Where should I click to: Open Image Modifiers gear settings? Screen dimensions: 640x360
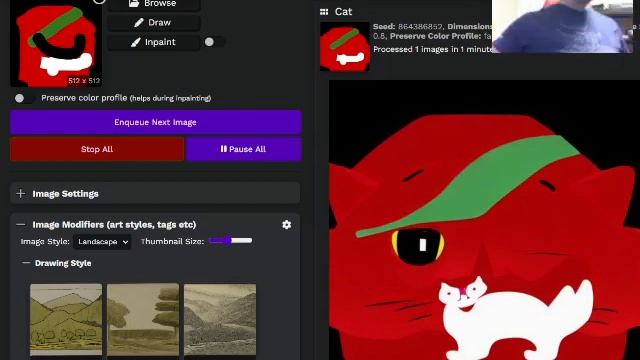click(287, 225)
